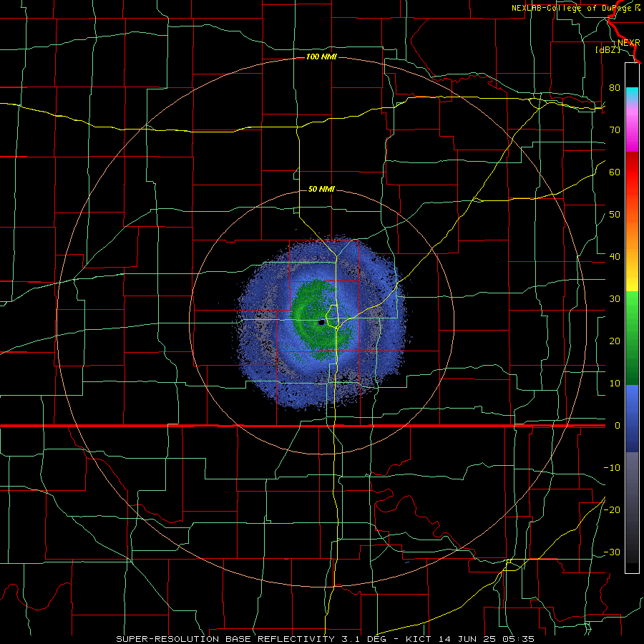Click the 60 value on dBZ scale

click(x=615, y=172)
